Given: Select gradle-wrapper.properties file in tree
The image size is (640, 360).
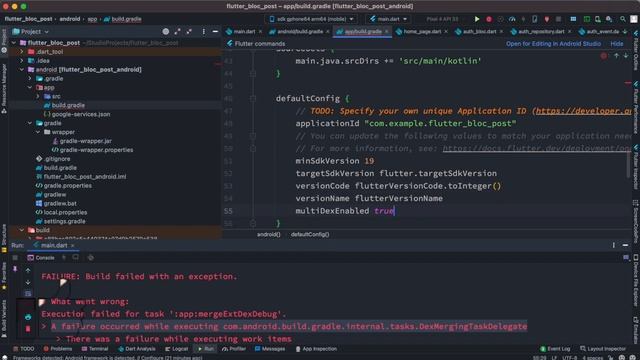Looking at the screenshot, I should [x=96, y=150].
